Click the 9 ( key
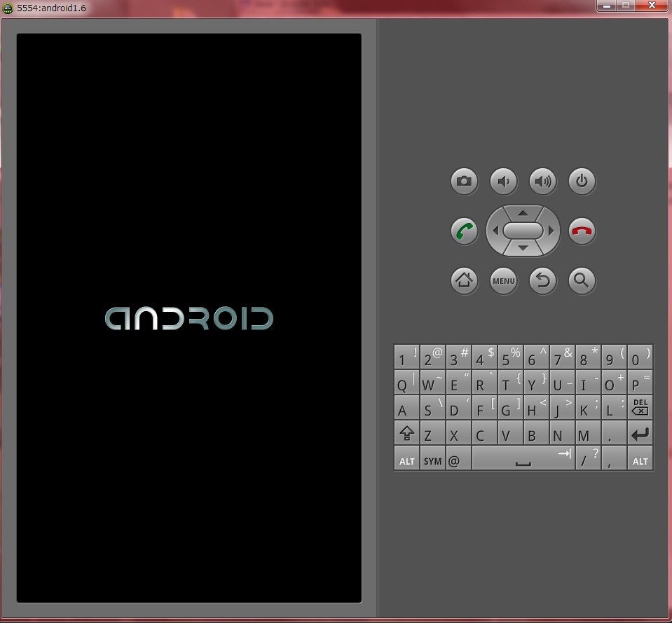Image resolution: width=672 pixels, height=623 pixels. 614,357
